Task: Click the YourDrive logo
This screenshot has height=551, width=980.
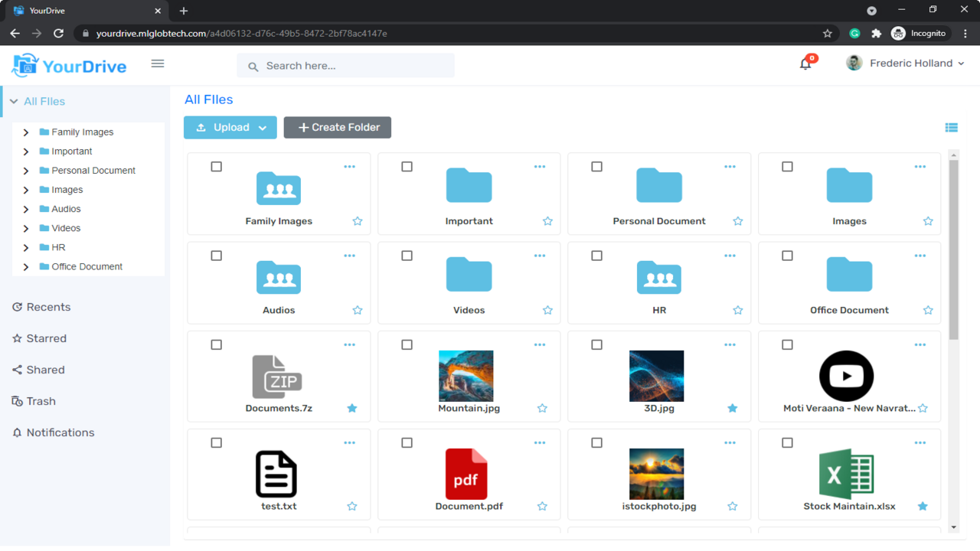Action: [69, 65]
